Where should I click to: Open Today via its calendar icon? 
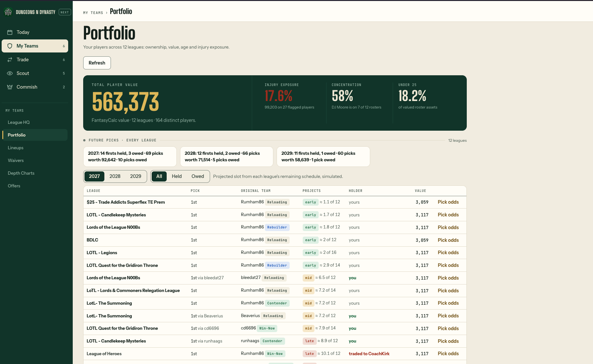10,32
